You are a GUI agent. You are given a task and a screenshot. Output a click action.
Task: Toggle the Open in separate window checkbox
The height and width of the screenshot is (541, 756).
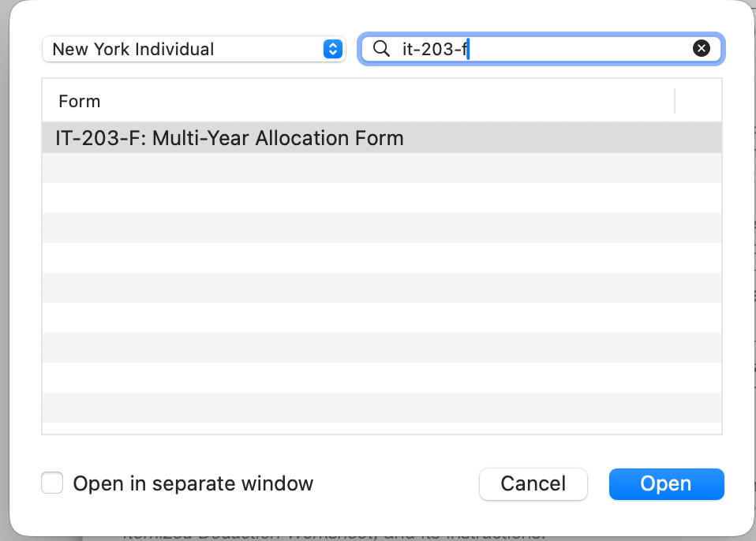coord(52,483)
